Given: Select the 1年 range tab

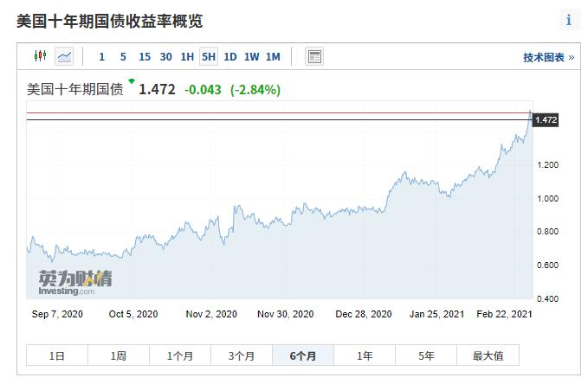Looking at the screenshot, I should pos(365,355).
